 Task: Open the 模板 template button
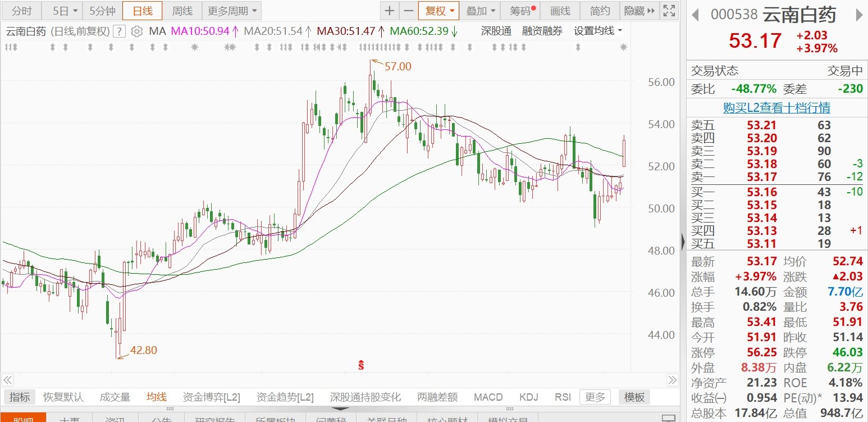pos(634,397)
